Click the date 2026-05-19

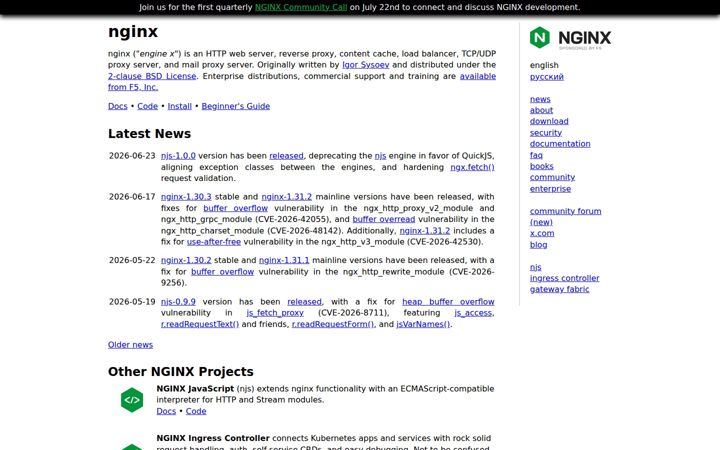point(132,302)
